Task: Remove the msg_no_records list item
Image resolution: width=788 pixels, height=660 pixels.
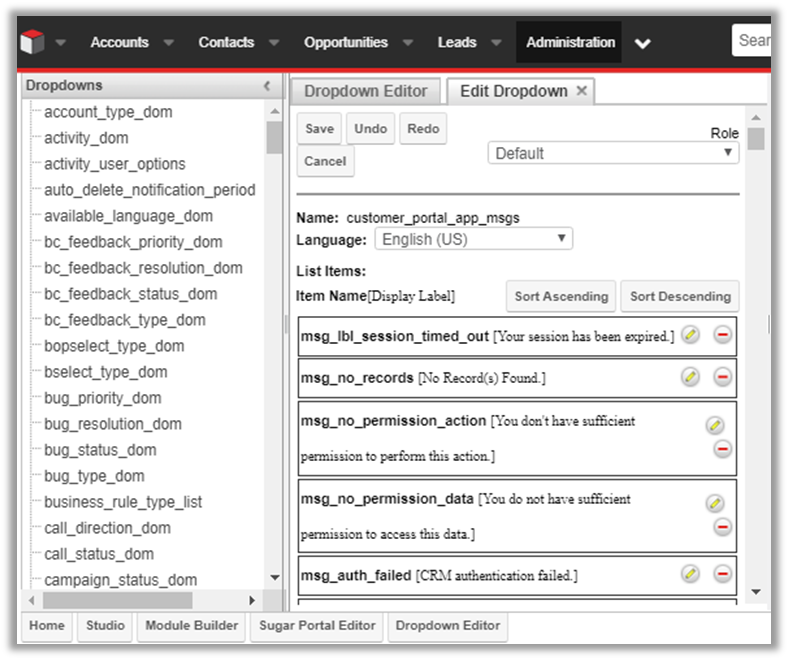Action: point(722,377)
